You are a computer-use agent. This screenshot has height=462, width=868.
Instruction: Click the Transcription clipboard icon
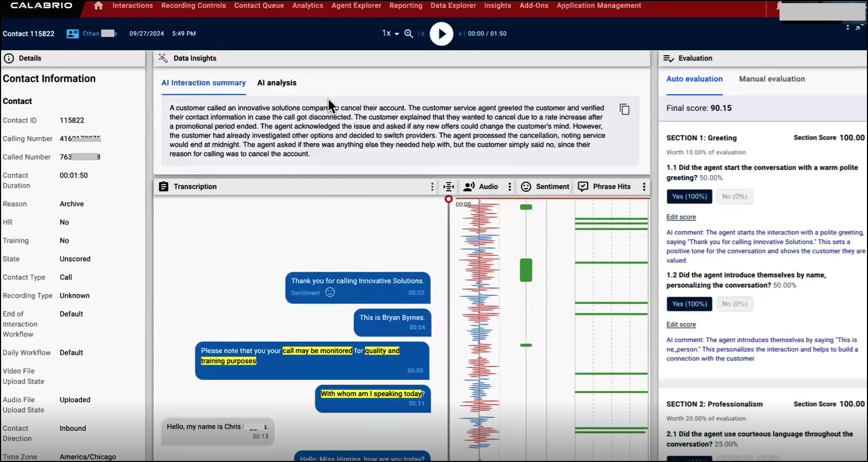coord(163,187)
